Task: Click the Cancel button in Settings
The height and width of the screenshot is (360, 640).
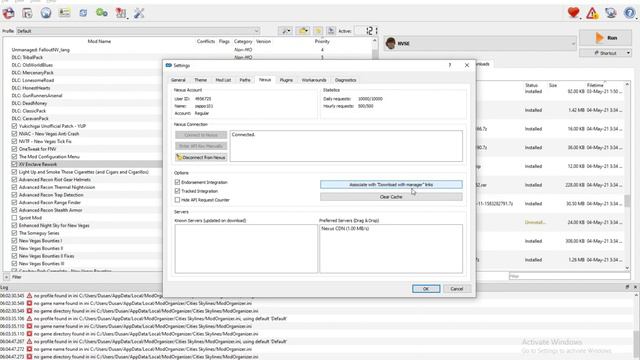Action: 457,289
